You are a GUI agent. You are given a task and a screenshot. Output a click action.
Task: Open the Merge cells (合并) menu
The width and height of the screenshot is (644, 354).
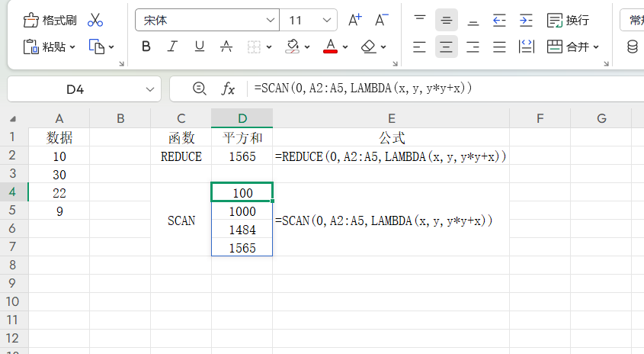(573, 47)
